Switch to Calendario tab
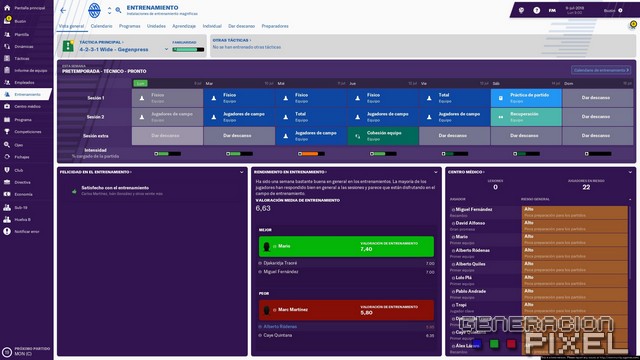The width and height of the screenshot is (640, 360). (101, 26)
